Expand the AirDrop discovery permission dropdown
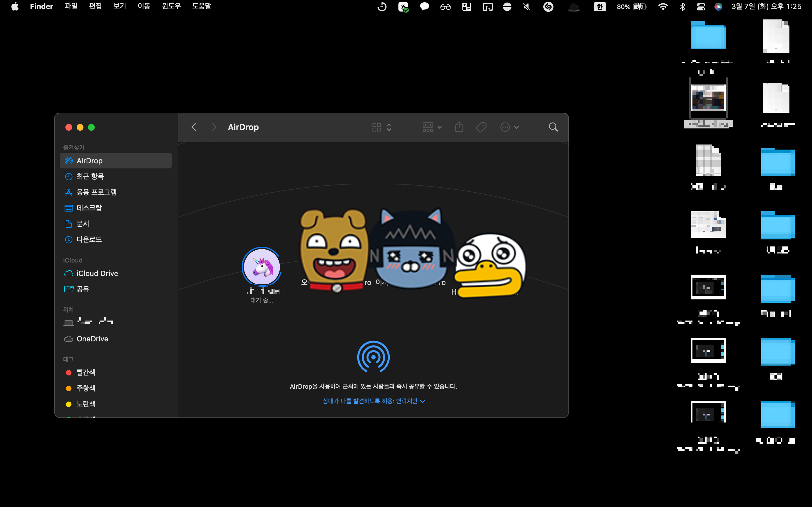 [374, 401]
